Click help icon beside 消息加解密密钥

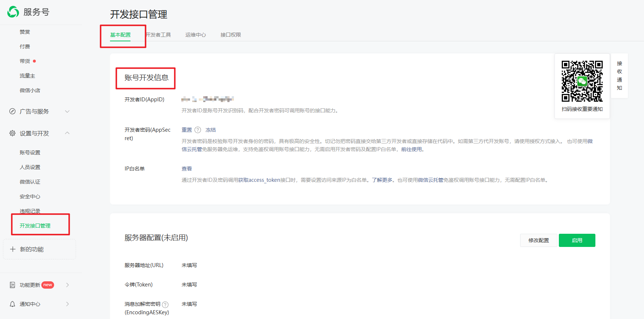165,304
